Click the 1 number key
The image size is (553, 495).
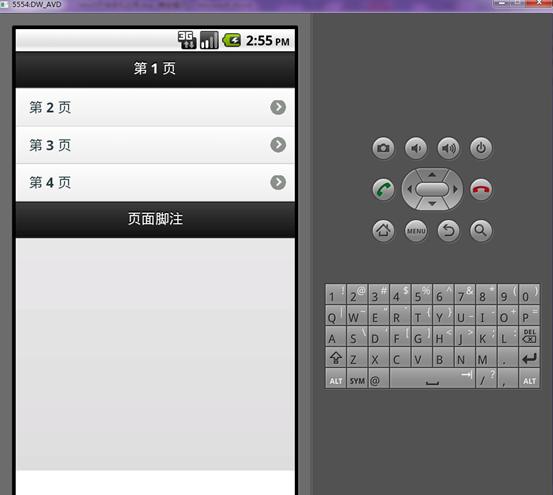336,294
